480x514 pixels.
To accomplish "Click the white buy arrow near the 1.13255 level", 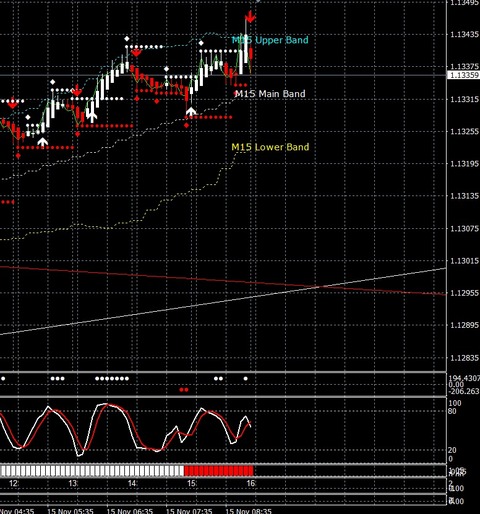I will point(42,142).
